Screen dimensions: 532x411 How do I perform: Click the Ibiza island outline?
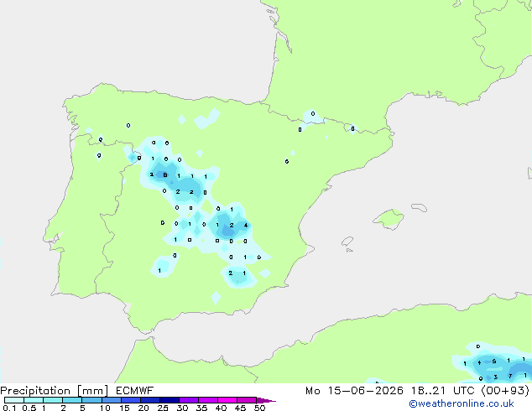pos(347,242)
